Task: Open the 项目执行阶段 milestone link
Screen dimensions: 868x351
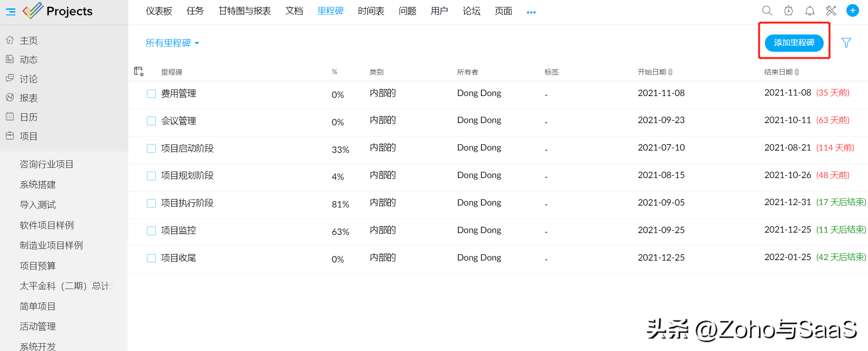Action: (x=187, y=203)
